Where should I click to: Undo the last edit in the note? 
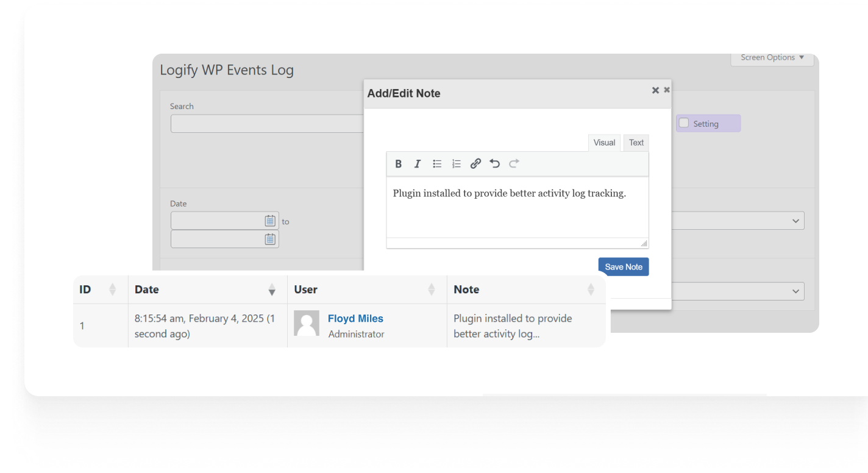point(494,163)
